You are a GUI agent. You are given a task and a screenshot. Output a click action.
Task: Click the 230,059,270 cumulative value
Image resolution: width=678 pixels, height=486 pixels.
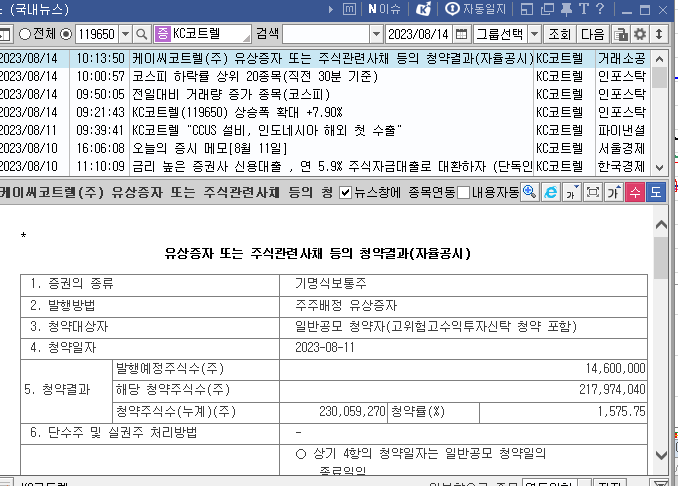click(352, 411)
